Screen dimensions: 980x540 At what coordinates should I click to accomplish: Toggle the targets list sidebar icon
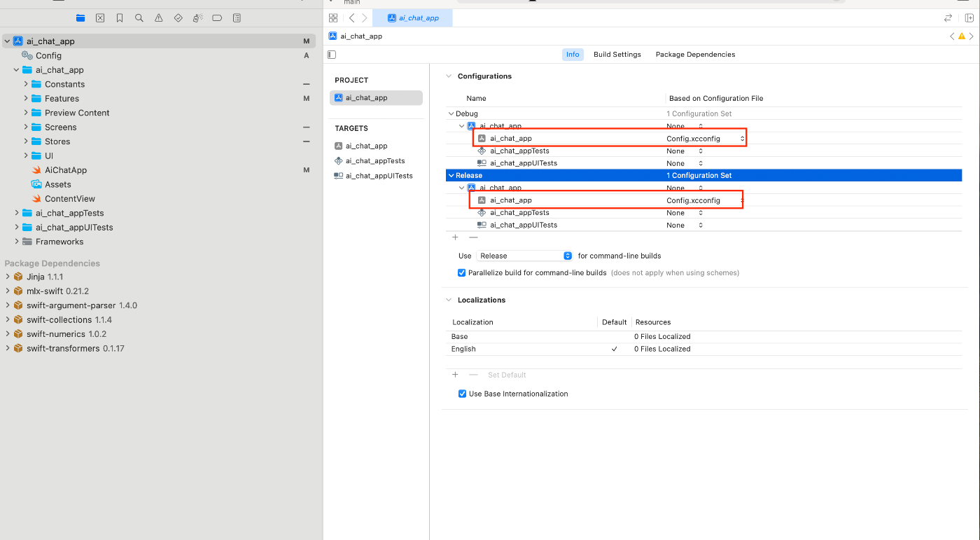332,54
